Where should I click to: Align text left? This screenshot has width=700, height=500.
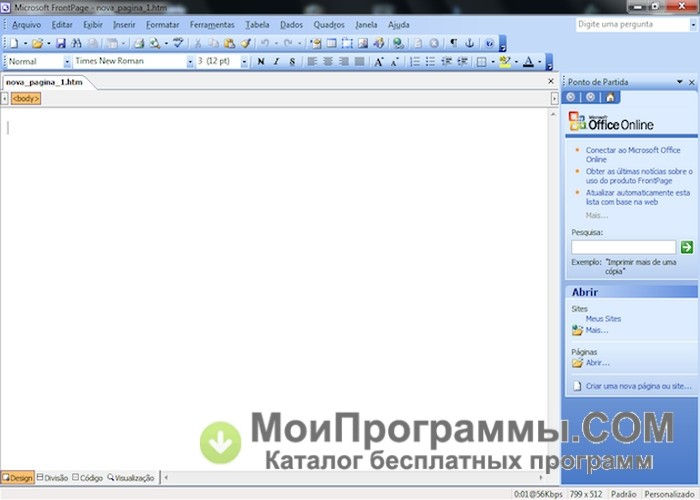click(x=312, y=62)
